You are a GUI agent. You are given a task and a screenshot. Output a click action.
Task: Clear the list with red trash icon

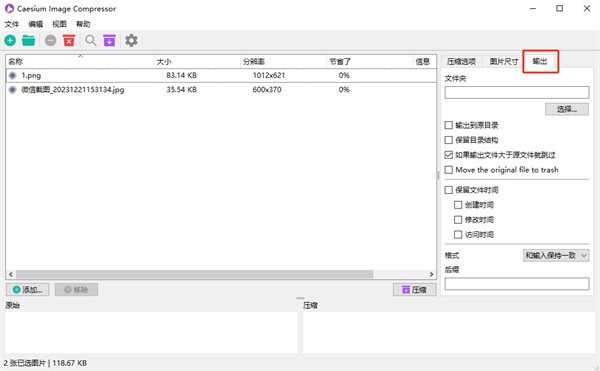click(69, 40)
